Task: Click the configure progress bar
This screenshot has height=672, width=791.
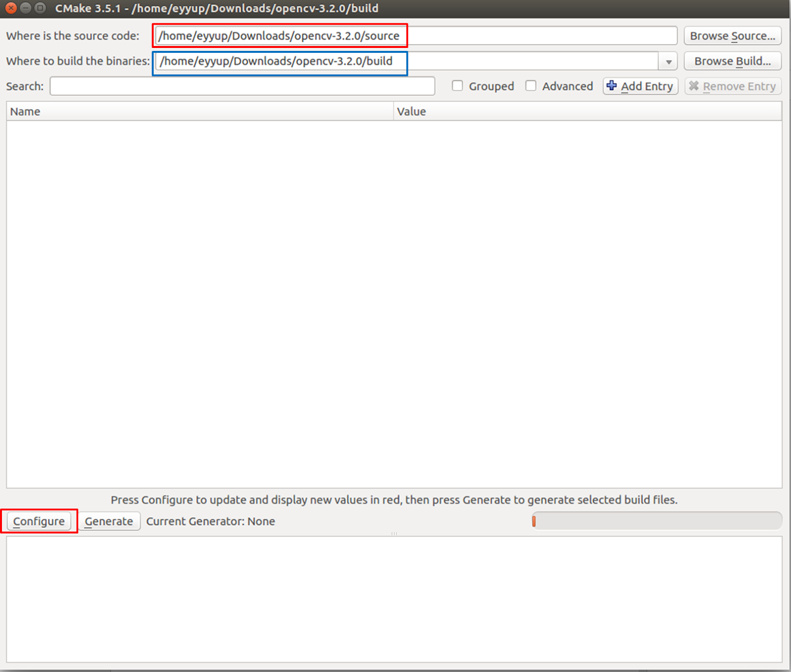Action: click(x=657, y=521)
